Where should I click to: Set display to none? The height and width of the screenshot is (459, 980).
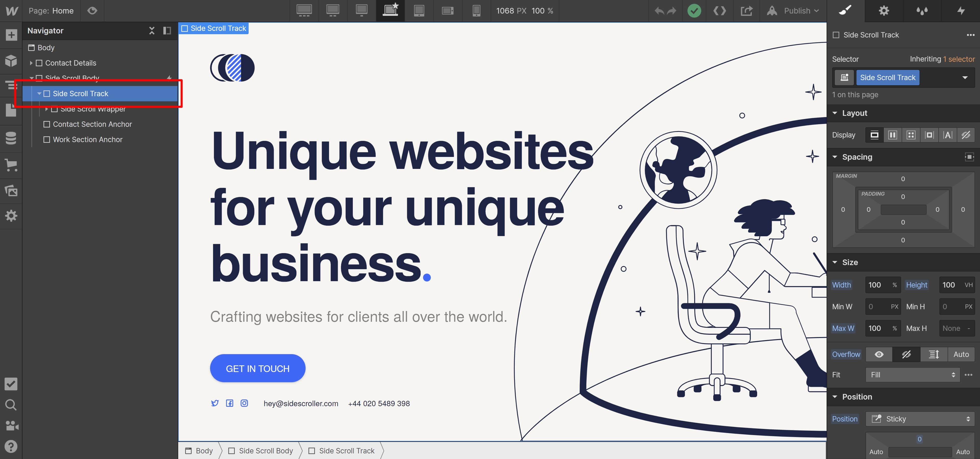965,135
